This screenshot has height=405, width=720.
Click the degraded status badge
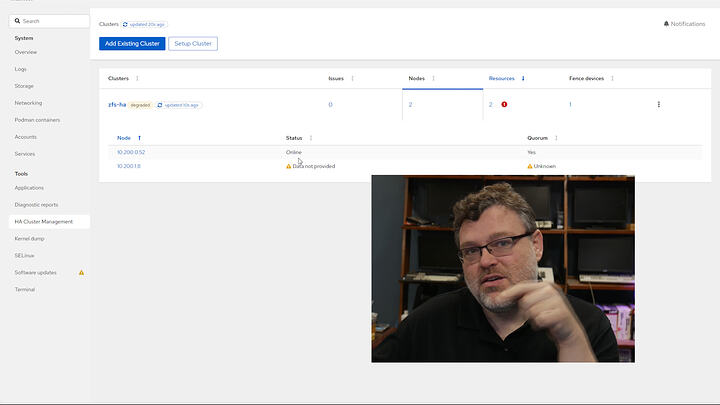coord(140,105)
